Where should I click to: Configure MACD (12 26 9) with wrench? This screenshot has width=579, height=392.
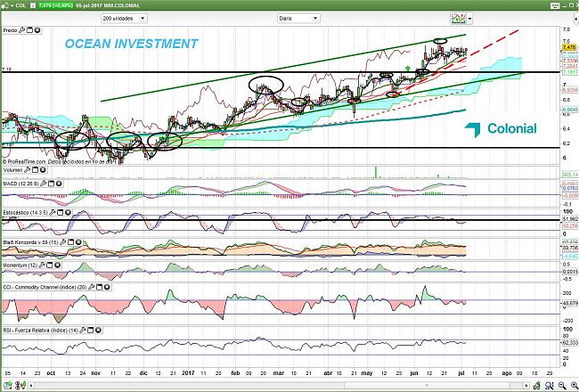pyautogui.click(x=44, y=184)
